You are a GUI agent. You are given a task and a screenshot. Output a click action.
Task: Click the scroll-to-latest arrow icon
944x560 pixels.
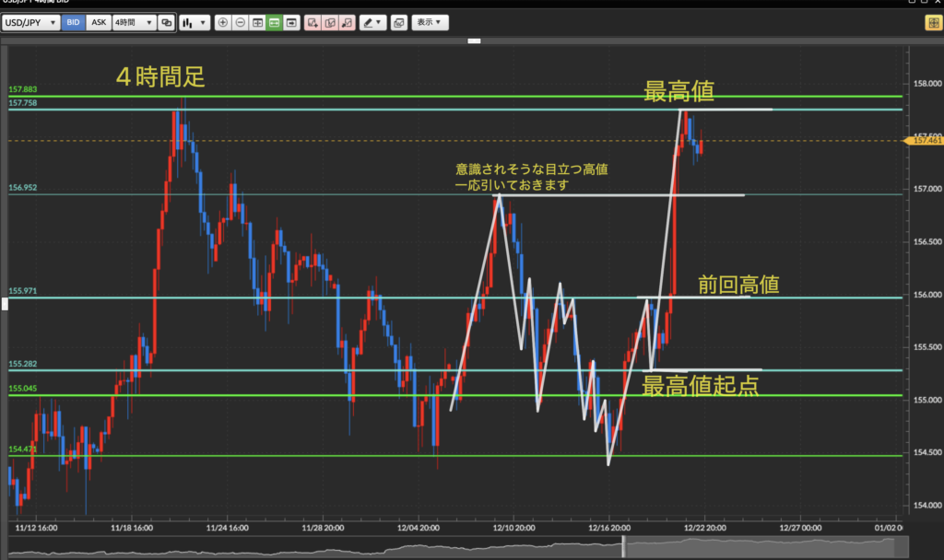click(291, 22)
